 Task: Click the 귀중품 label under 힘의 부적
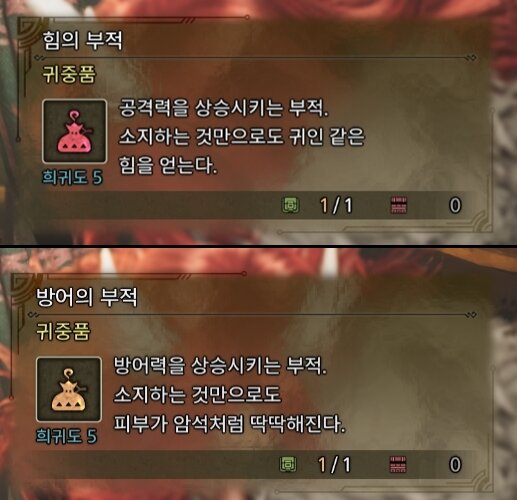pos(69,74)
